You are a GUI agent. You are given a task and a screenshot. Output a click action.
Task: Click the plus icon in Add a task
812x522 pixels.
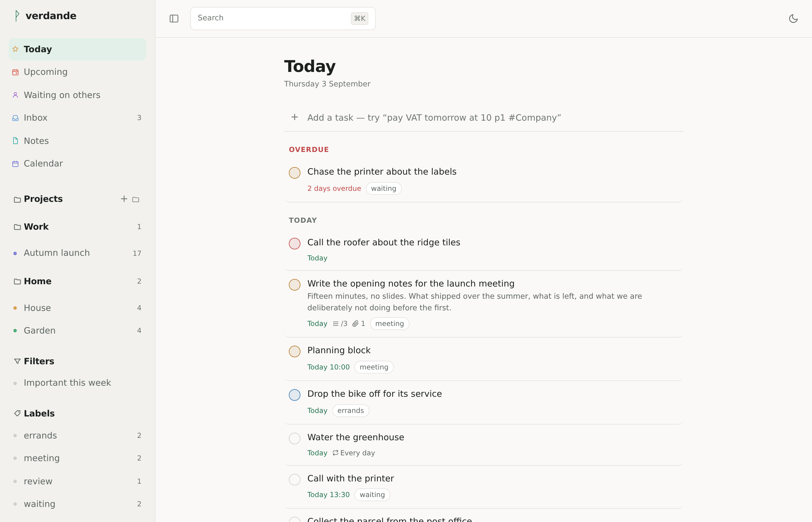(295, 117)
